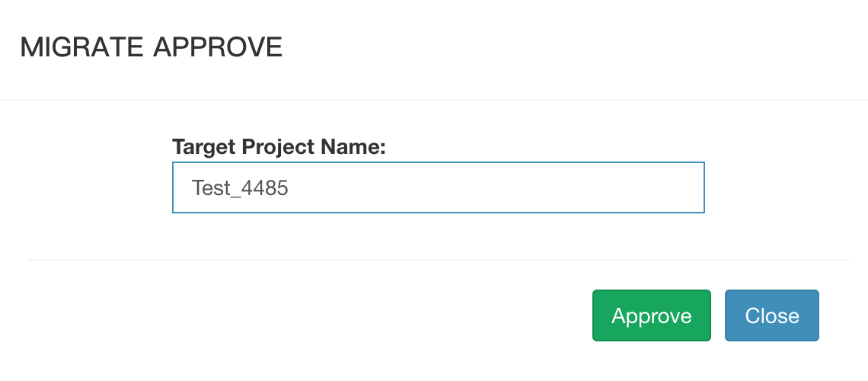This screenshot has width=868, height=381.
Task: Click the word MIGRATE in the header
Action: coord(81,47)
